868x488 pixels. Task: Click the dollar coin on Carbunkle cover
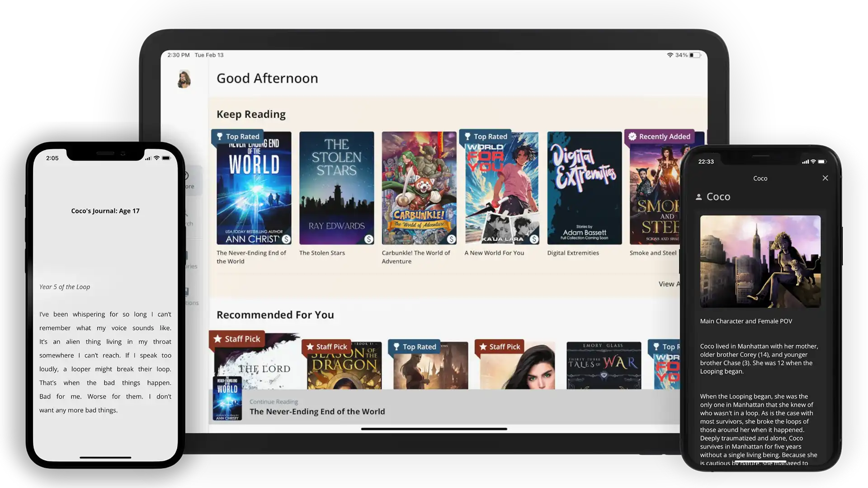[451, 239]
